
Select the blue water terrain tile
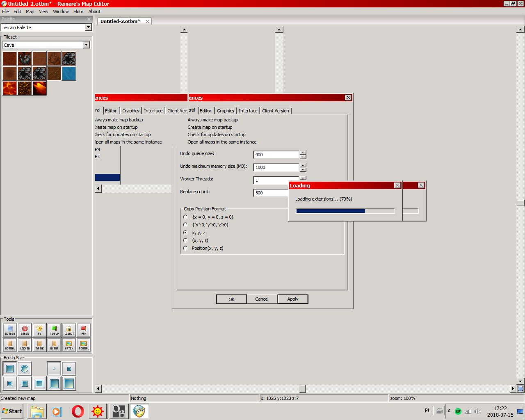pos(69,73)
